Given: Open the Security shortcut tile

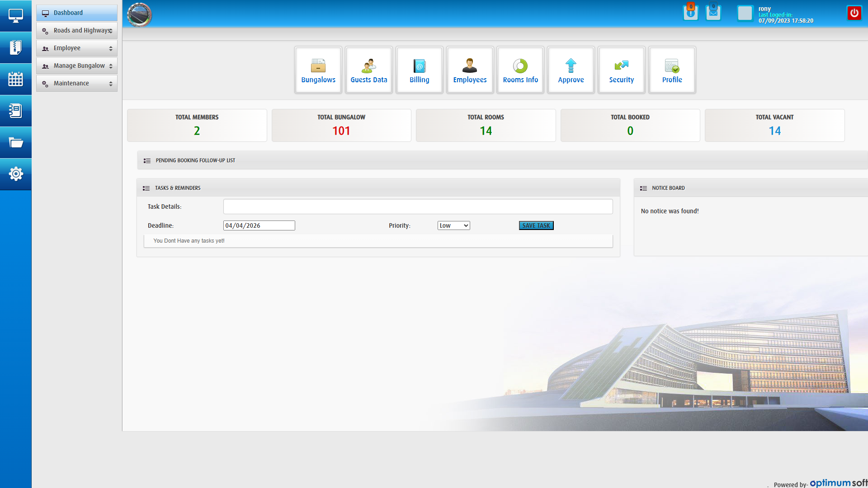Looking at the screenshot, I should [622, 70].
